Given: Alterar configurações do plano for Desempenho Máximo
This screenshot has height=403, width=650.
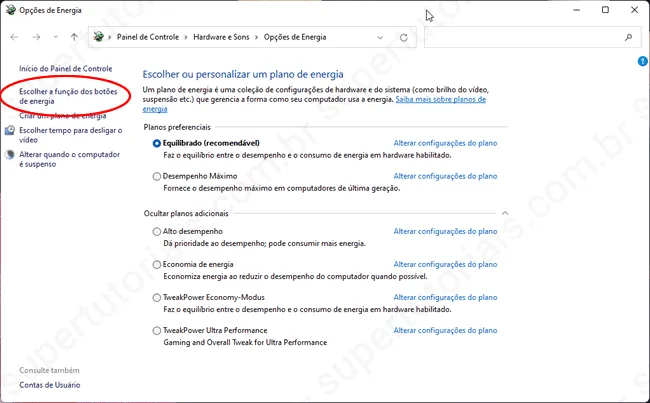Looking at the screenshot, I should (x=445, y=176).
